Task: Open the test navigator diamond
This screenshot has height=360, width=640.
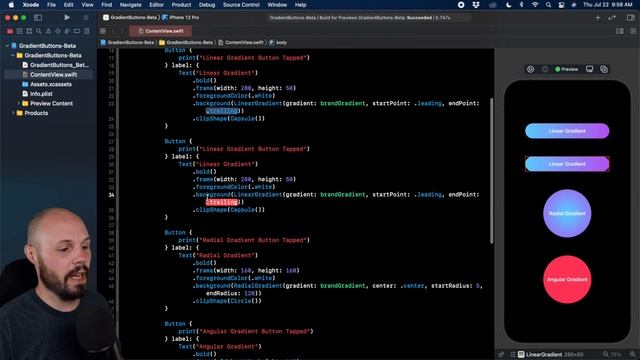Action: (x=58, y=31)
